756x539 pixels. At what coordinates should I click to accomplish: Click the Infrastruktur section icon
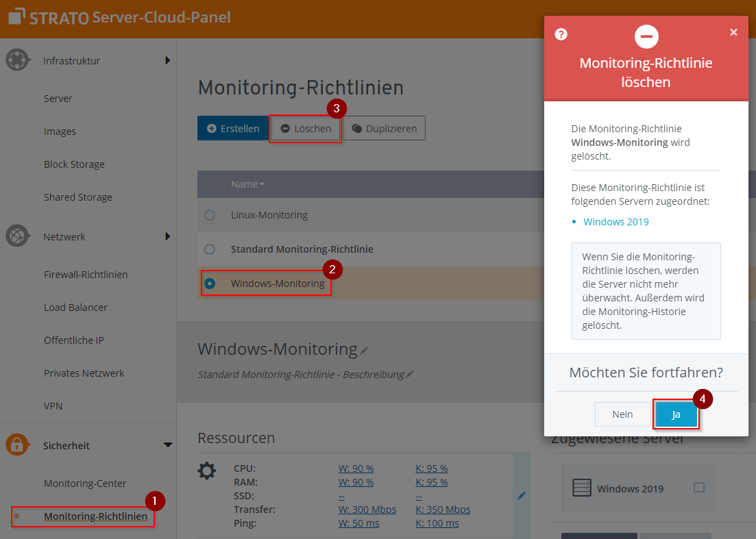point(16,60)
